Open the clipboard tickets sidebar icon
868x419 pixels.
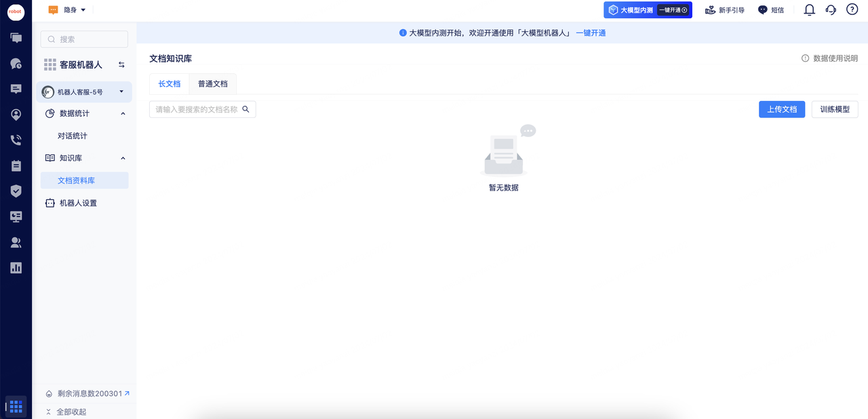(16, 165)
